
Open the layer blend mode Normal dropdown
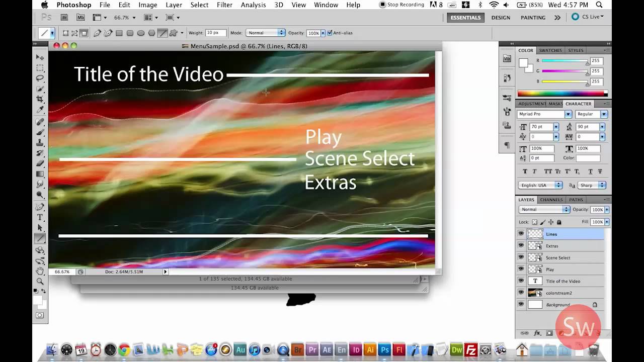tap(544, 210)
